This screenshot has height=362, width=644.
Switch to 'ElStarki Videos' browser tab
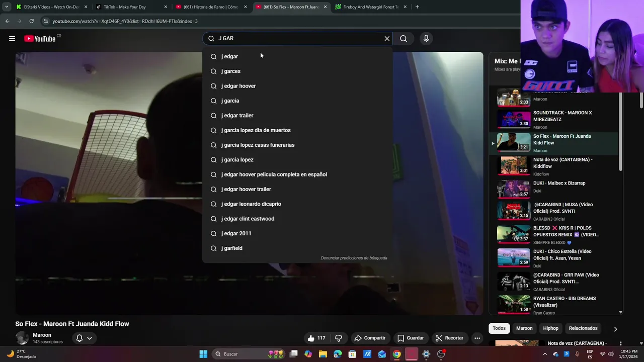coord(51,7)
